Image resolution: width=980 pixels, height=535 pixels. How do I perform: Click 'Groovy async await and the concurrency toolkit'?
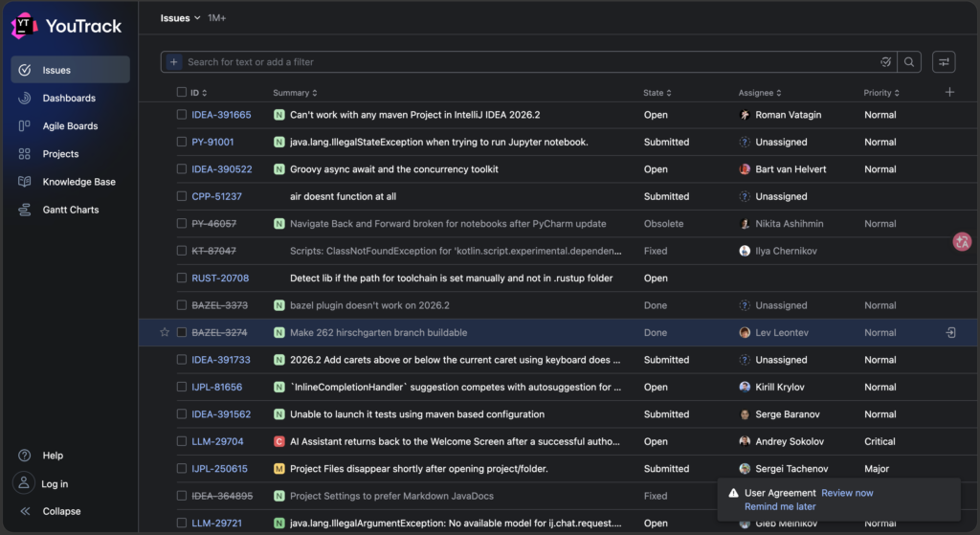pyautogui.click(x=393, y=168)
